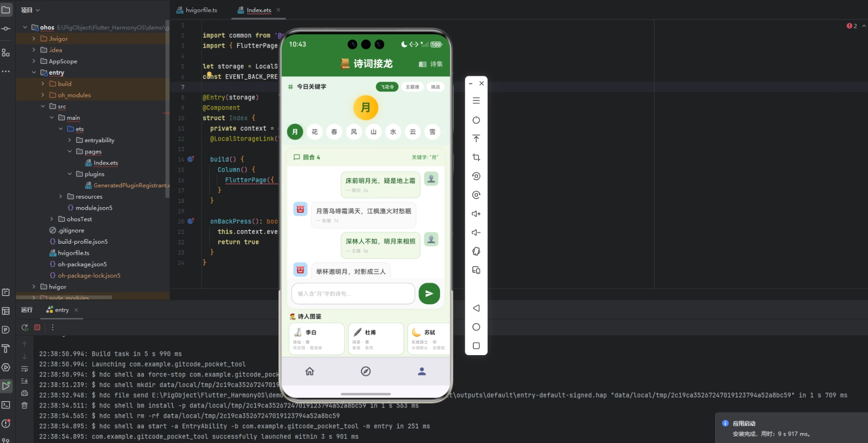
Task: Click the rerun entry icon in Run panel
Action: coord(25,327)
